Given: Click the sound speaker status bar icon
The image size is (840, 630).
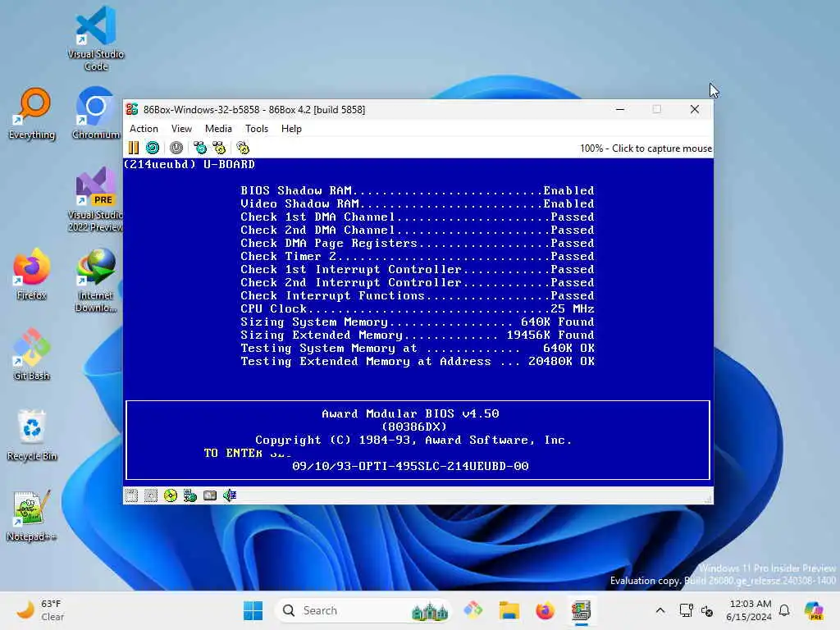Looking at the screenshot, I should point(230,495).
